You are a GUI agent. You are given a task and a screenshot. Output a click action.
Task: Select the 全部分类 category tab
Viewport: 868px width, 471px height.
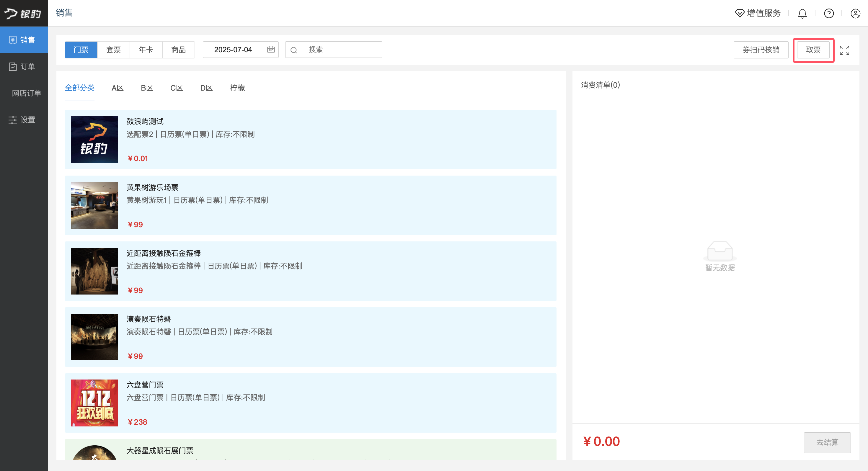pos(79,88)
